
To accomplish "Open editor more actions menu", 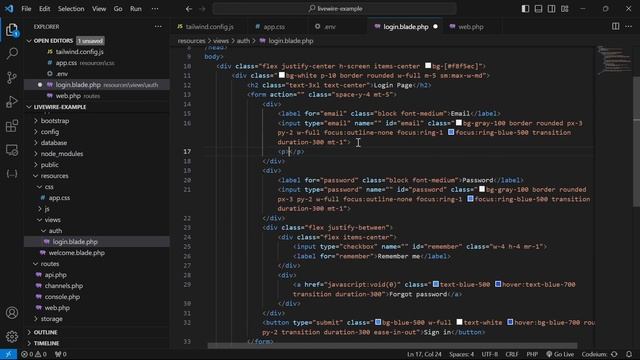I will click(x=628, y=27).
